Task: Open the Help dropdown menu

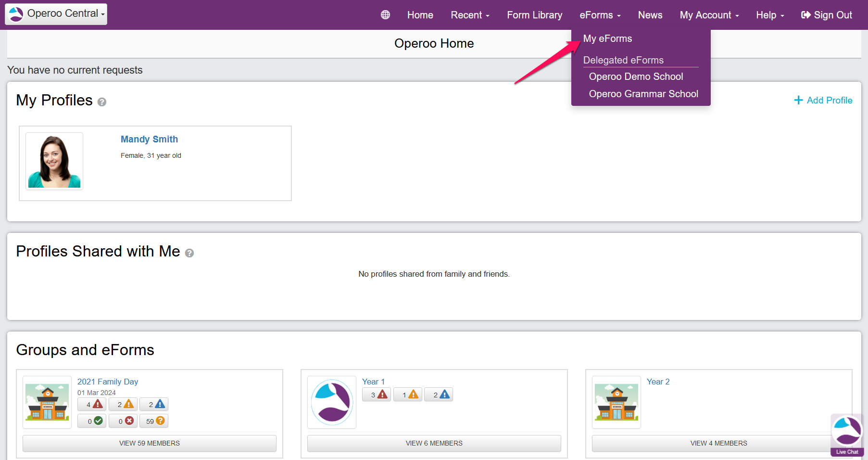Action: coord(769,15)
